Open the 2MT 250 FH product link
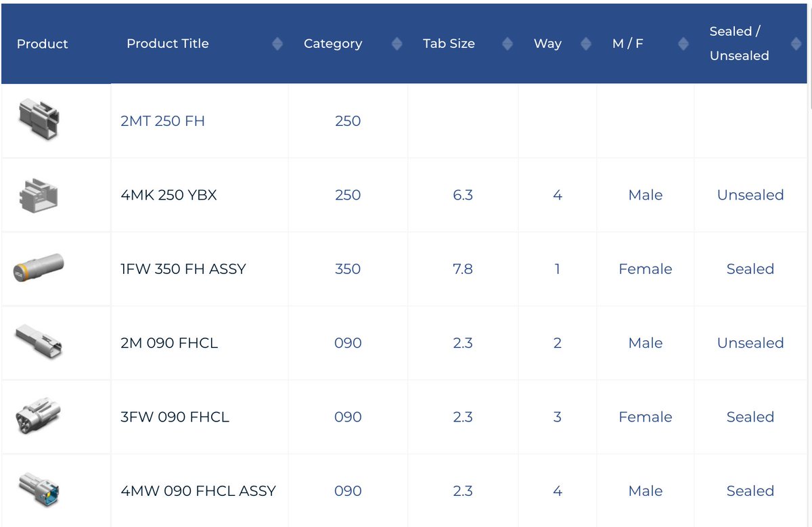This screenshot has height=527, width=812. click(162, 121)
